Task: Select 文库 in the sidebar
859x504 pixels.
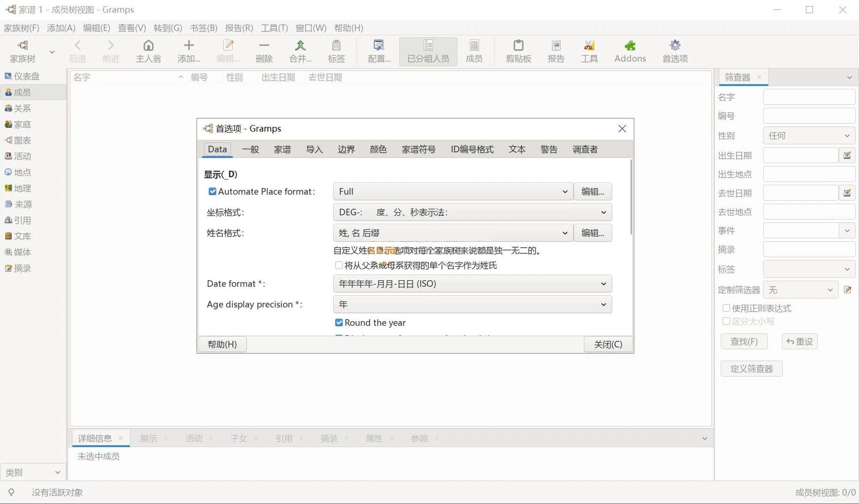Action: tap(33, 236)
